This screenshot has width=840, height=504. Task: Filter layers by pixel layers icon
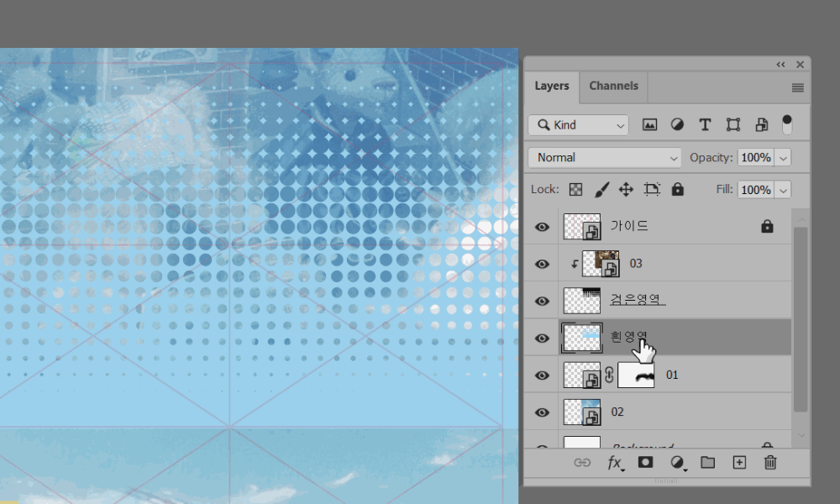coord(649,125)
